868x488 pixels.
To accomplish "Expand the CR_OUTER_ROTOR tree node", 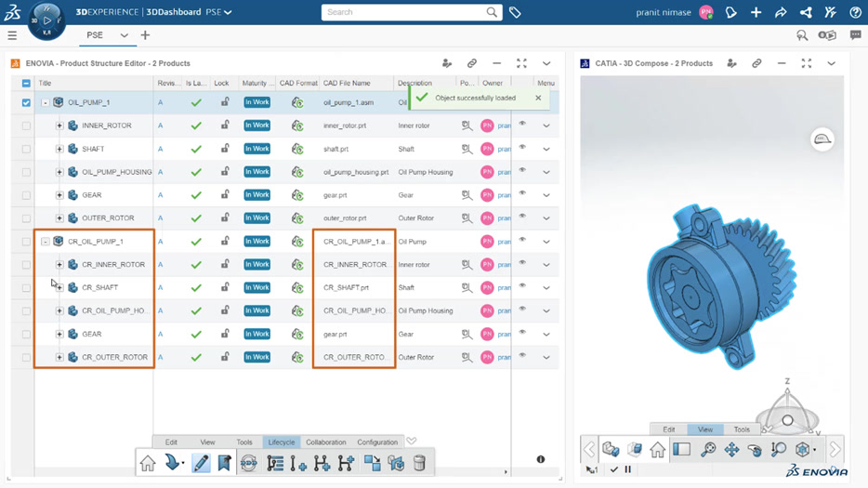I will pos(59,357).
